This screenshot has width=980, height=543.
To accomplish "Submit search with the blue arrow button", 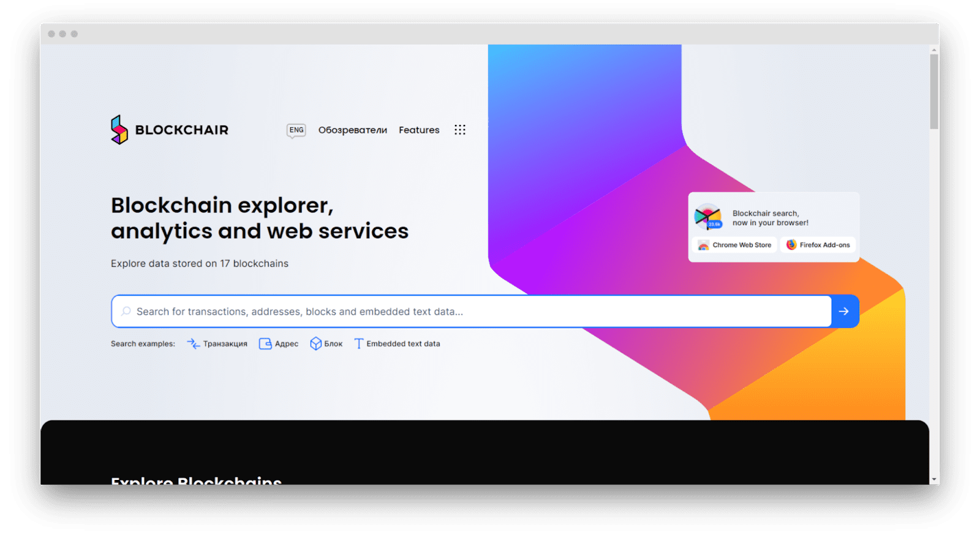I will tap(844, 312).
